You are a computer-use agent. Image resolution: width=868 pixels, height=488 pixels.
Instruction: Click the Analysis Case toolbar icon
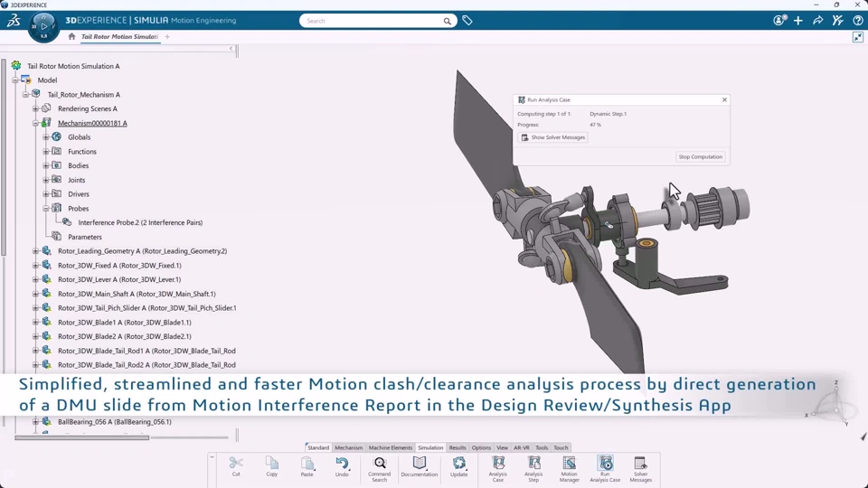[x=497, y=469]
